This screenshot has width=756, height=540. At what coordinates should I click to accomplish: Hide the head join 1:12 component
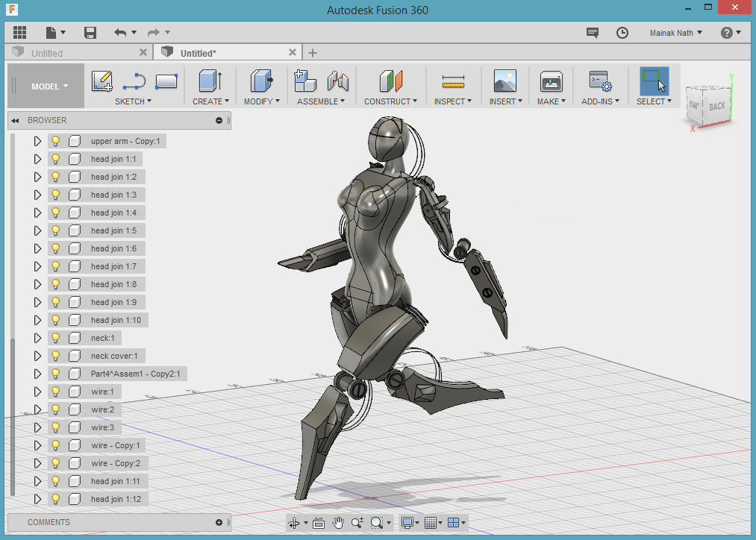coord(56,499)
